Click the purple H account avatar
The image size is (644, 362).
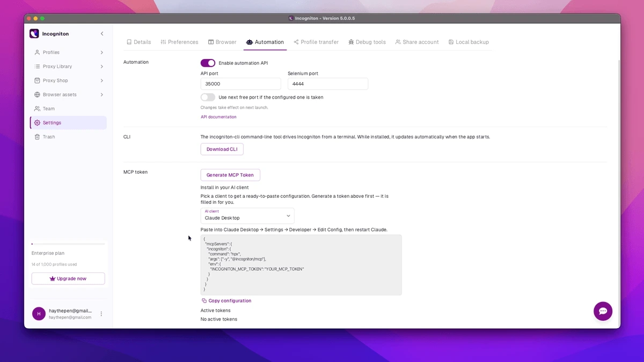(39, 314)
